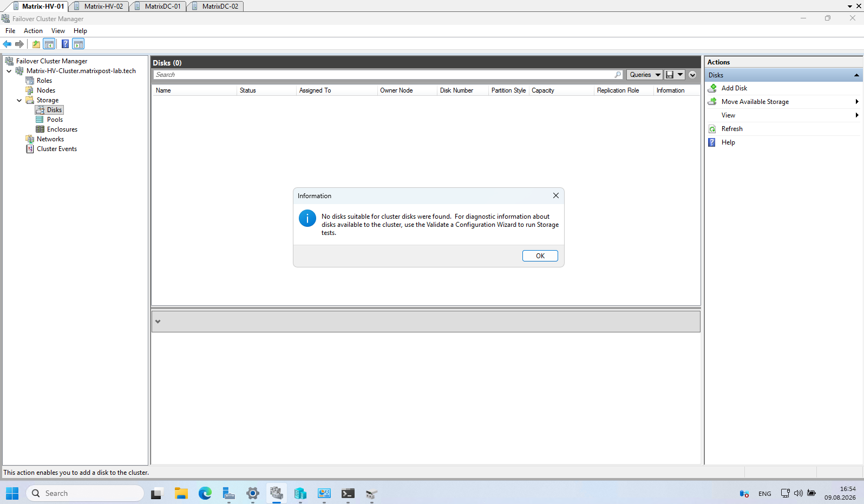Sort by the Owner Node column
The image size is (864, 504).
[x=407, y=90]
